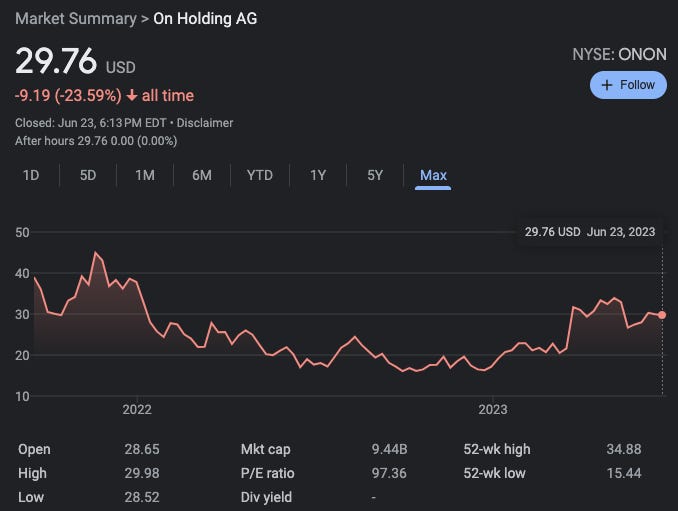Open the Market Summary breadcrumb link
Image resolution: width=678 pixels, height=511 pixels.
(x=76, y=19)
